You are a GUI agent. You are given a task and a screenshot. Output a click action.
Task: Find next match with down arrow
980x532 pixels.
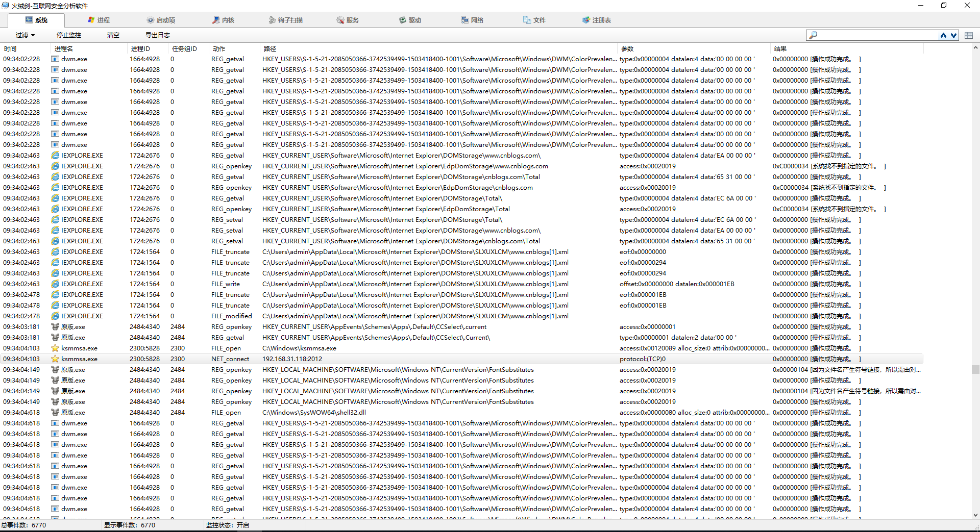tap(953, 35)
